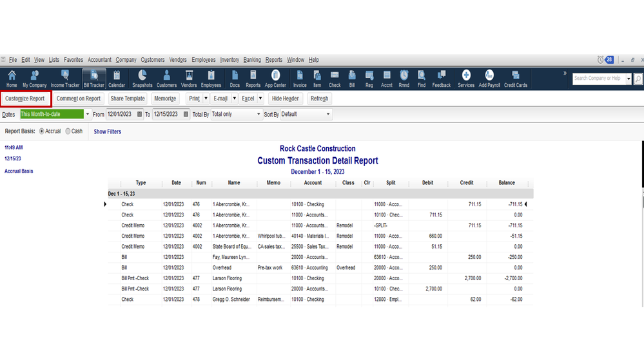Open the Accnt icon
The width and height of the screenshot is (644, 362).
pyautogui.click(x=387, y=79)
